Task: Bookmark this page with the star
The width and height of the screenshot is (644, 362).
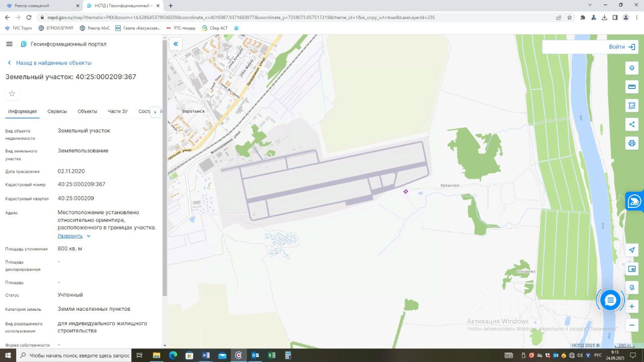Action: [570, 17]
